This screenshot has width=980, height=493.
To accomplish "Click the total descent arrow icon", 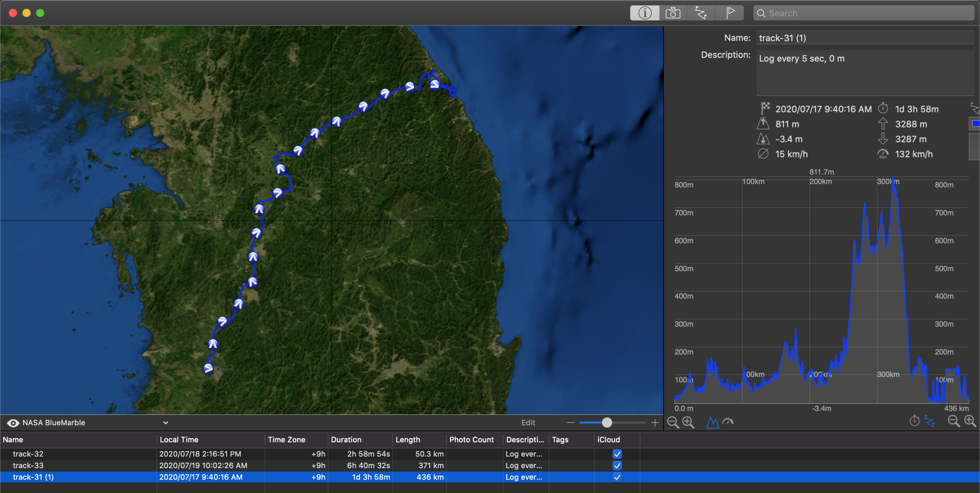I will (x=883, y=139).
